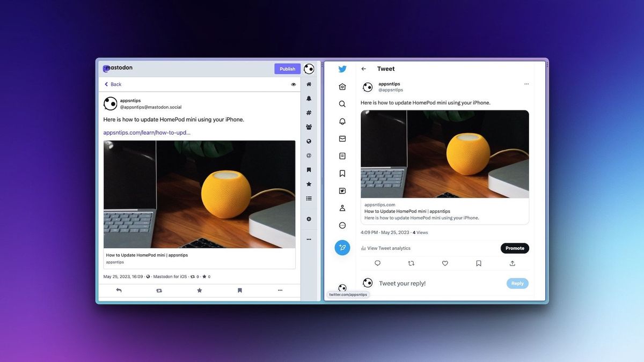Click the retweet icon under the tweet

click(x=411, y=263)
